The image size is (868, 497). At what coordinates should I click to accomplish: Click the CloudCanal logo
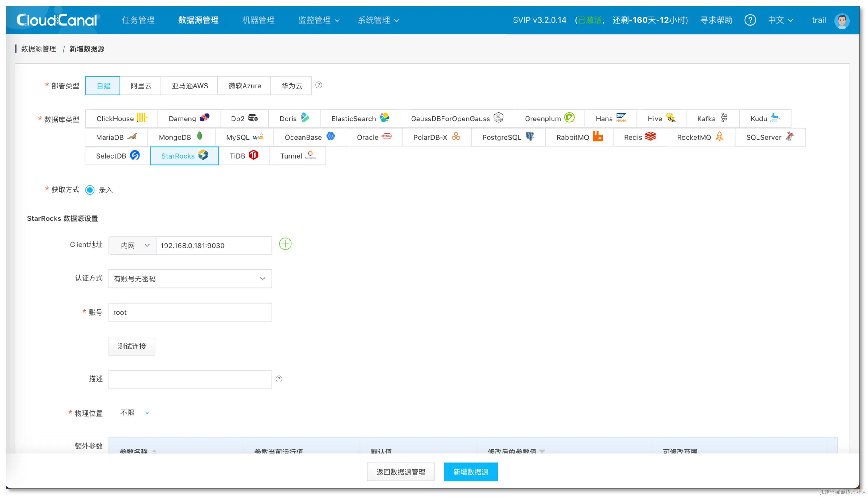tap(57, 20)
